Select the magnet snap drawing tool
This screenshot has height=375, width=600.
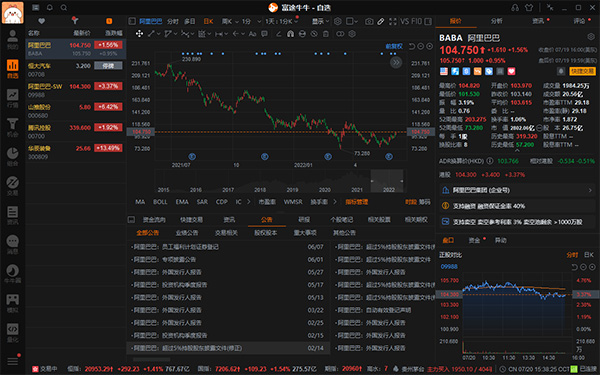[x=290, y=34]
